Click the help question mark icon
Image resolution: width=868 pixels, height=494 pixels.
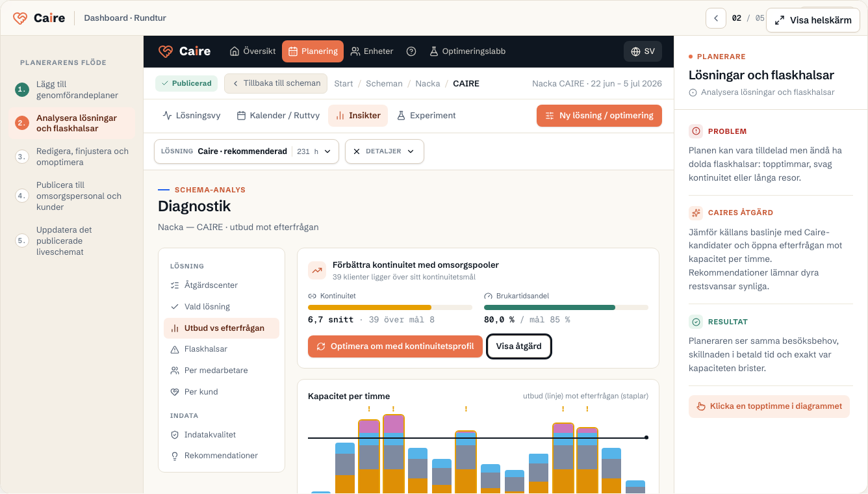411,51
